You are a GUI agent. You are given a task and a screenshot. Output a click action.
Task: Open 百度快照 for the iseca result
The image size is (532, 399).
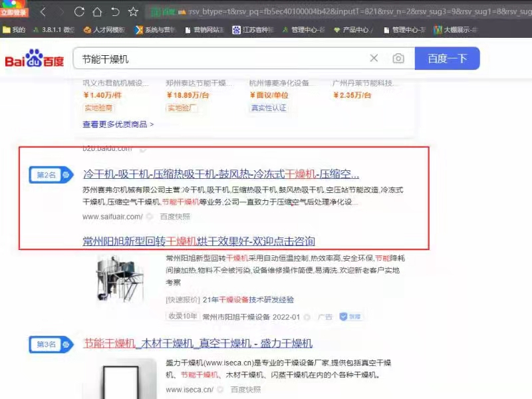[245, 390]
